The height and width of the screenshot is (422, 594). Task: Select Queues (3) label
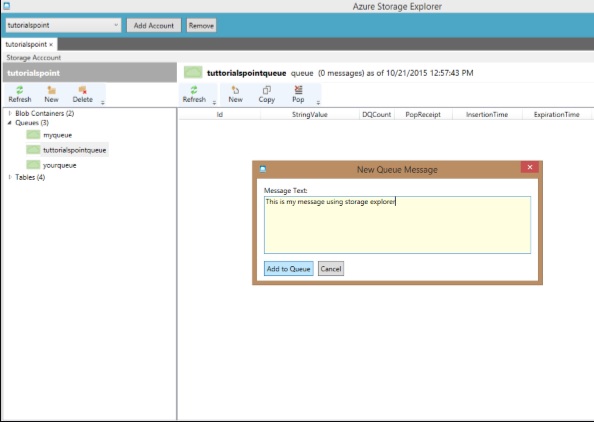32,123
